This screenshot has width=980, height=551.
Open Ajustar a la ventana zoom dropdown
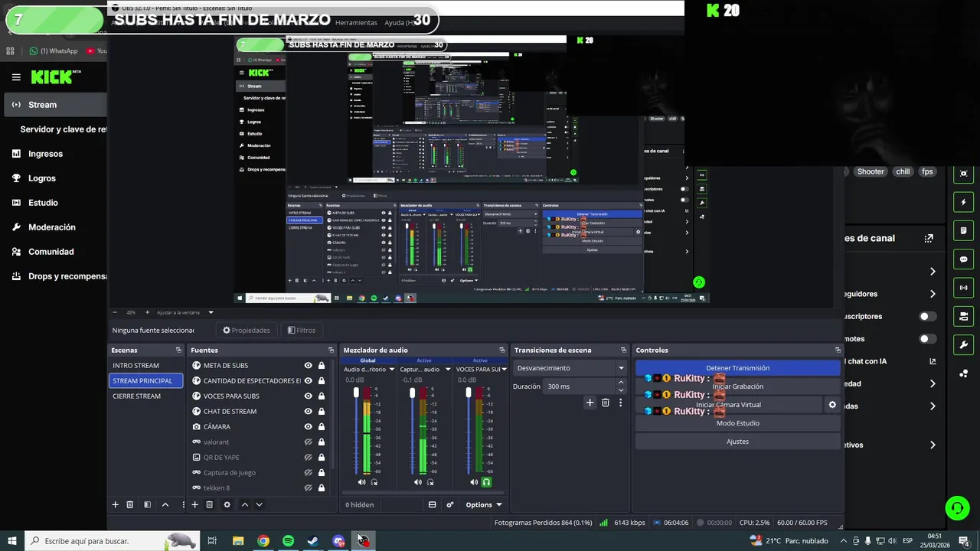tap(185, 312)
